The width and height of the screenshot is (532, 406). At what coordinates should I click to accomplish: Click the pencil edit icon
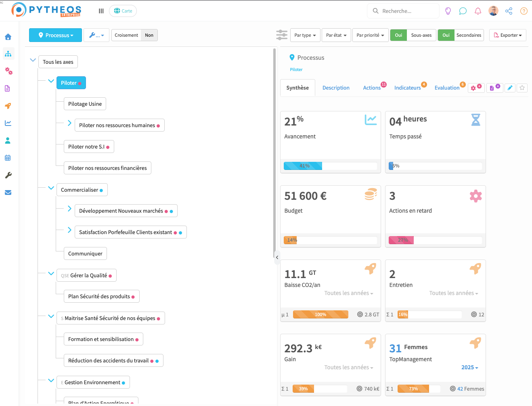510,88
